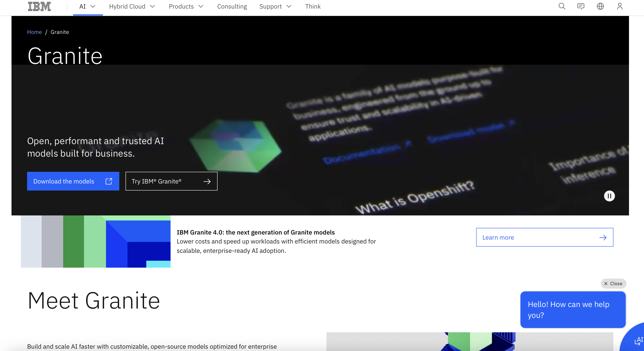This screenshot has height=351, width=644.
Task: Click the Download the models button
Action: (x=64, y=181)
